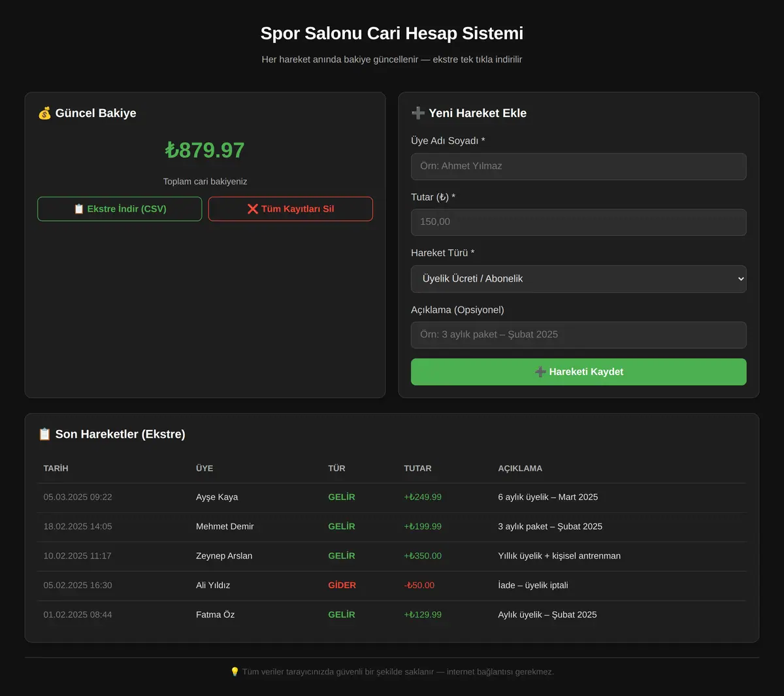The width and height of the screenshot is (784, 696).
Task: Click description 6 aylık üyelik – Mart 2025
Action: point(547,497)
